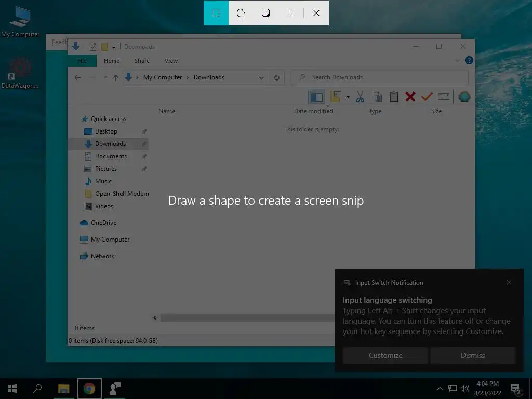Click the Back navigation arrow
The width and height of the screenshot is (532, 399).
(77, 78)
